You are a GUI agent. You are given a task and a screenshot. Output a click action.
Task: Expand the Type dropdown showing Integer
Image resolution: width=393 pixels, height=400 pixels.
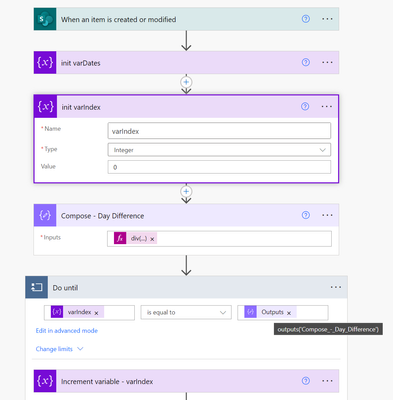click(219, 150)
